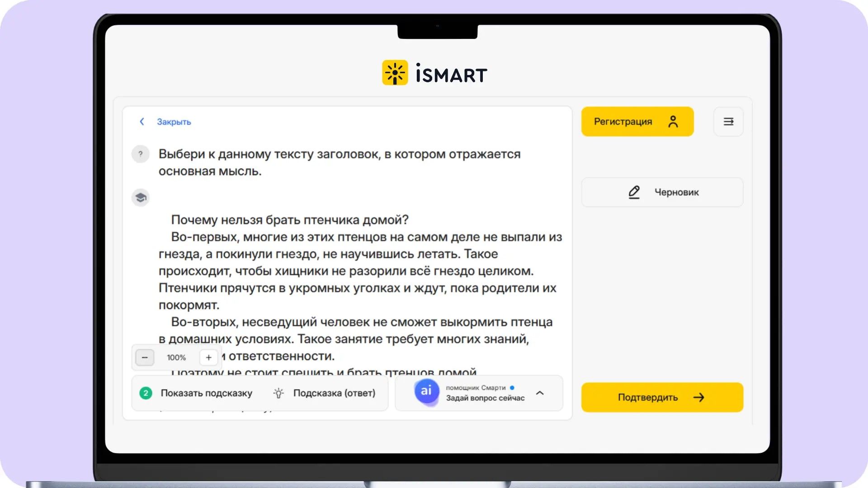Open the Черновик draft panel

(662, 192)
